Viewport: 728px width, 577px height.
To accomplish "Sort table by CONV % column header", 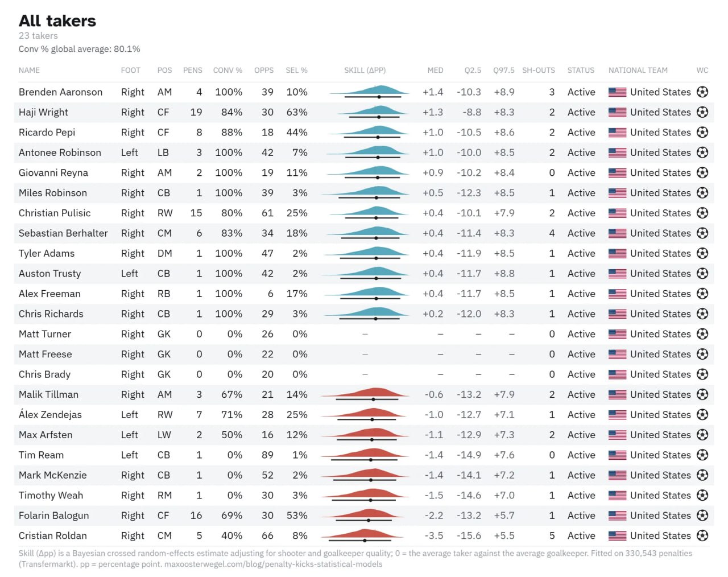I will point(227,70).
